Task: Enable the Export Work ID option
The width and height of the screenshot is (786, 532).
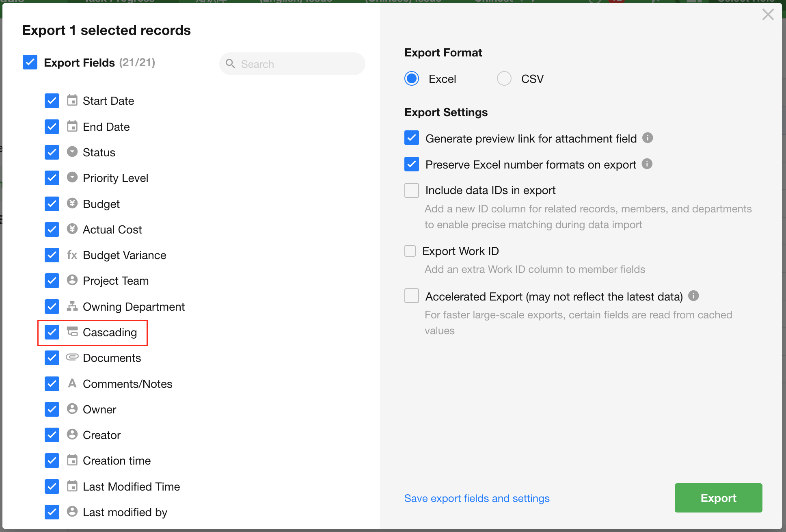Action: point(410,251)
